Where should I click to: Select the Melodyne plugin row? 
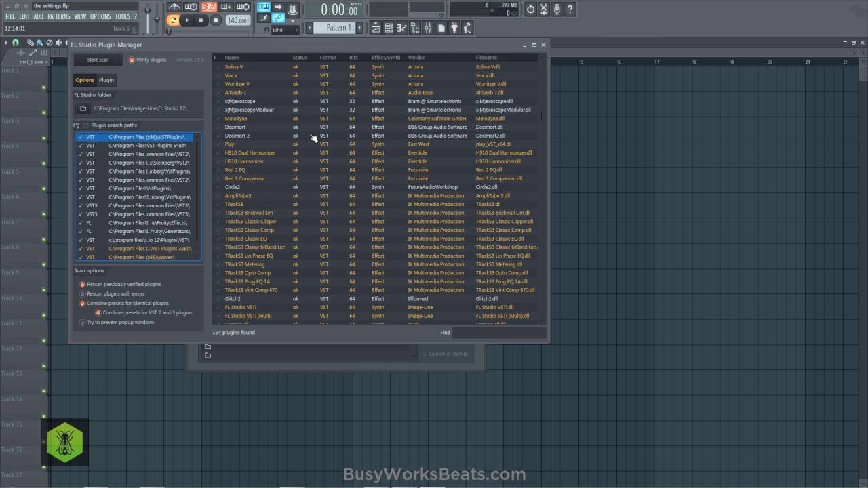tap(376, 119)
